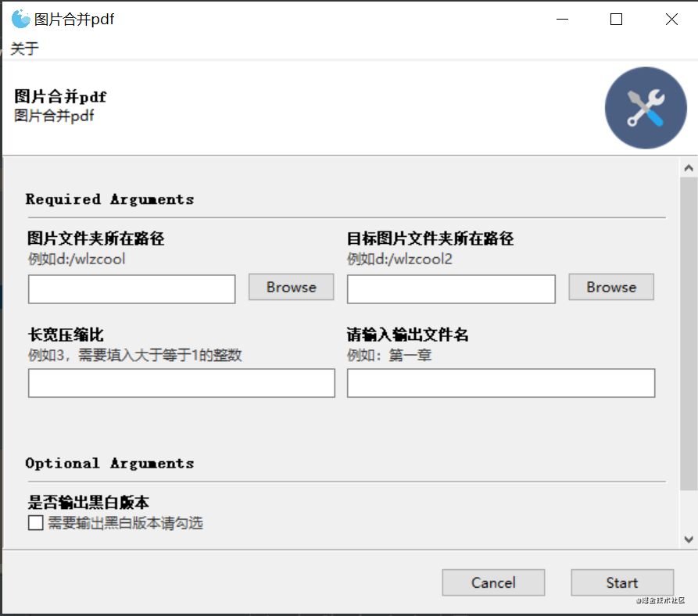The height and width of the screenshot is (616, 698).
Task: Click the scrollbar up arrow
Action: [689, 168]
